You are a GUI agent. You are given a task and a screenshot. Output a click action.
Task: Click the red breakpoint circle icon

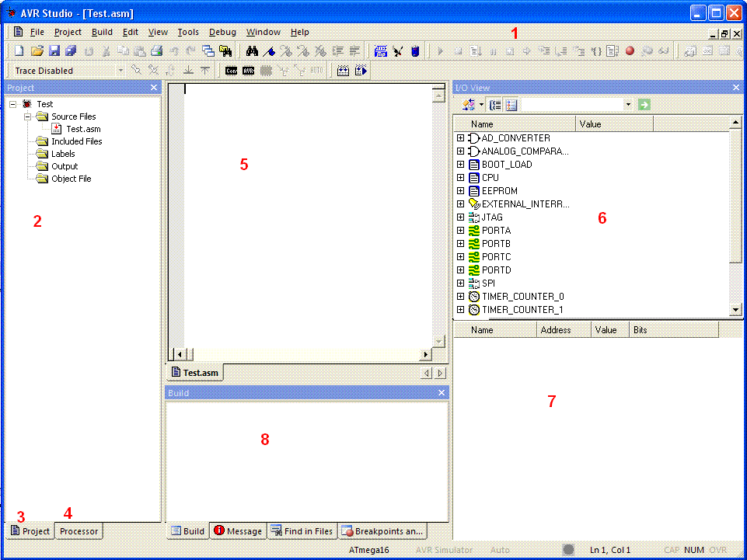coord(630,50)
